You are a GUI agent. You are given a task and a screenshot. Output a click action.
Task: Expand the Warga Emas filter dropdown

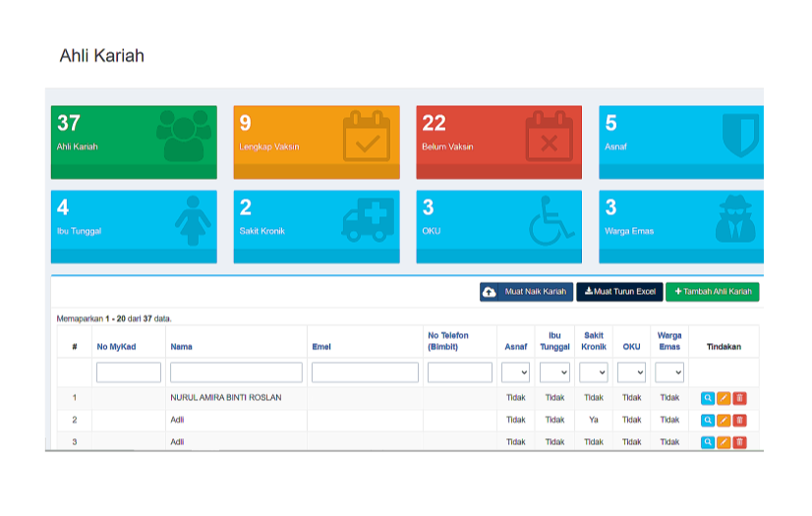click(669, 373)
